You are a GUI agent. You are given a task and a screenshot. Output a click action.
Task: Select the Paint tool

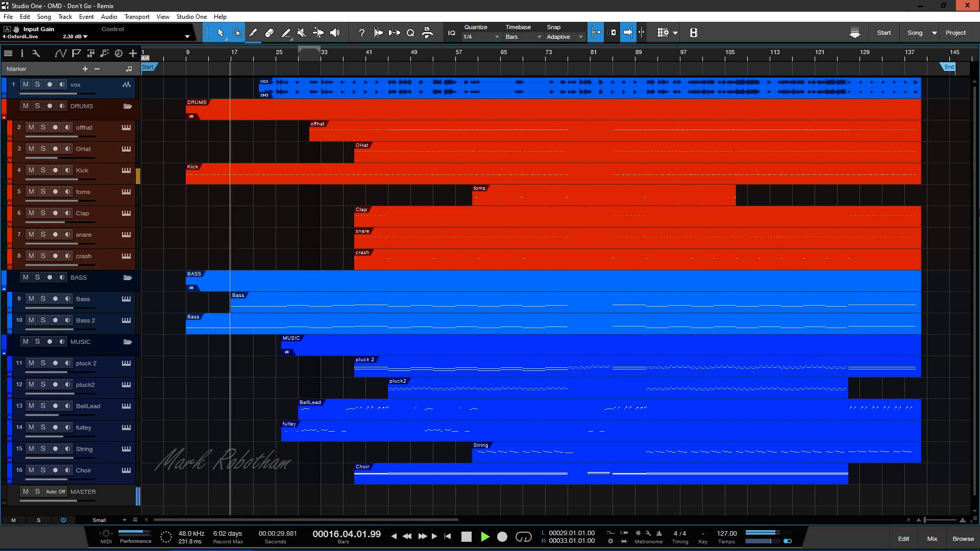point(286,33)
